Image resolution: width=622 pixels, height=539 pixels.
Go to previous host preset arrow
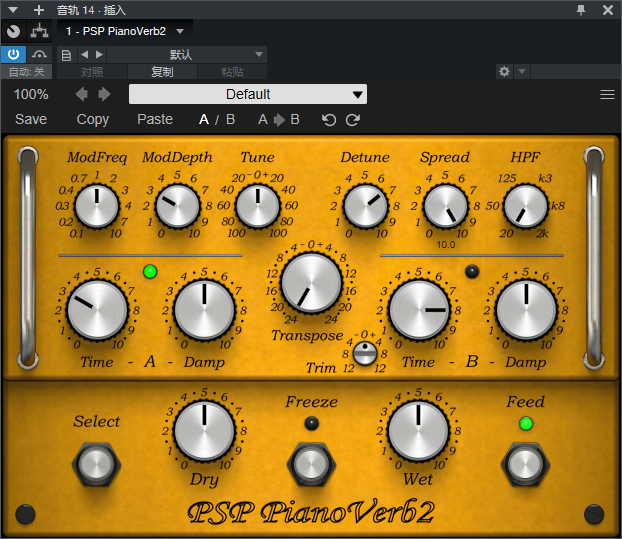(84, 54)
